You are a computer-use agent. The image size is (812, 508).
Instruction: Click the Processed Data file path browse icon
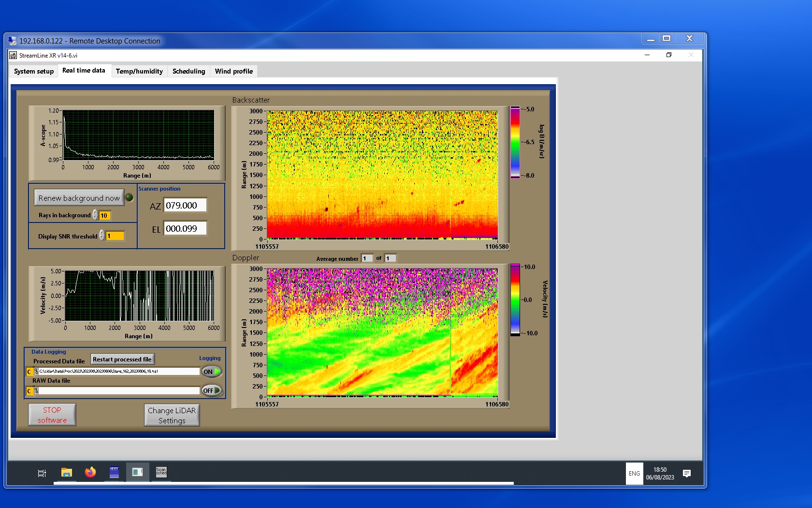36,372
